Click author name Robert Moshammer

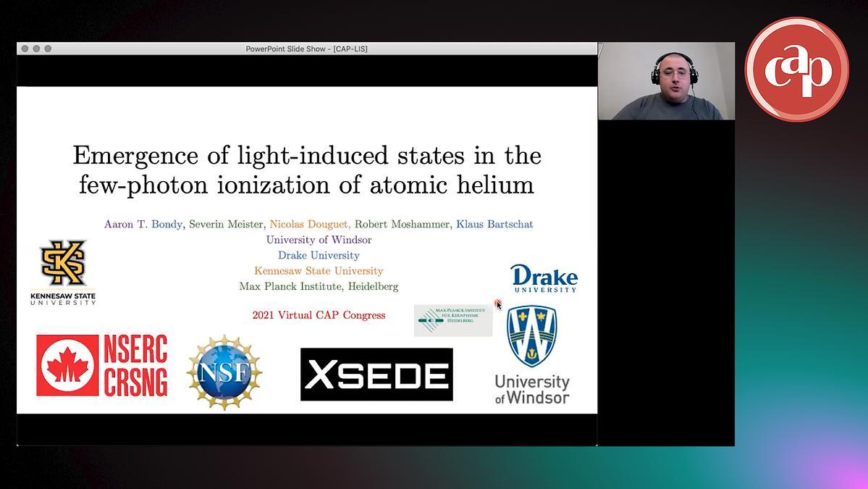coord(403,225)
